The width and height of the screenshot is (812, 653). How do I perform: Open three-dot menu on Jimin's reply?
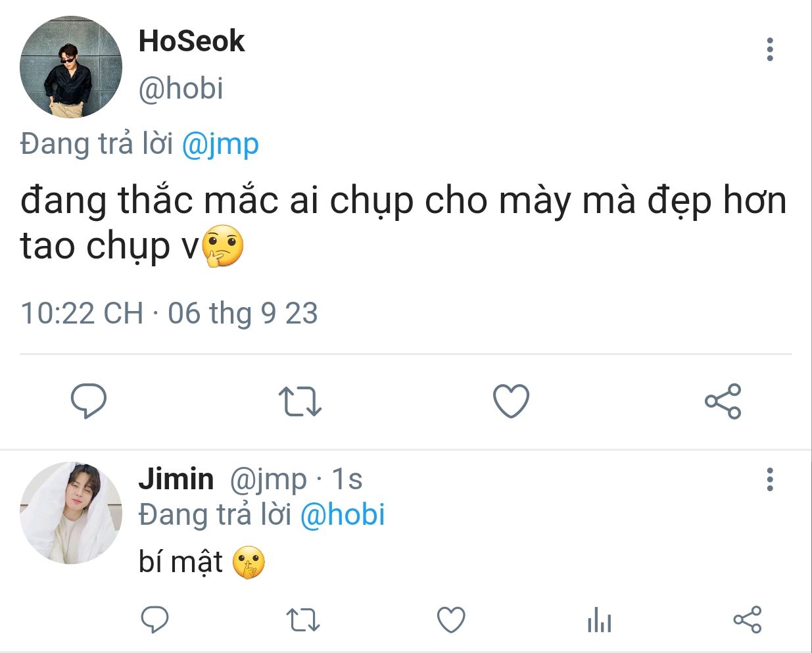[769, 480]
